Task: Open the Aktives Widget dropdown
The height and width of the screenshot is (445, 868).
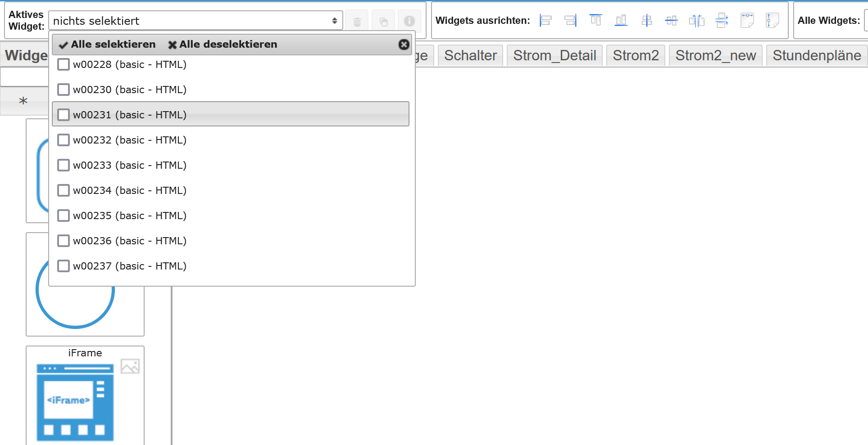Action: tap(195, 21)
